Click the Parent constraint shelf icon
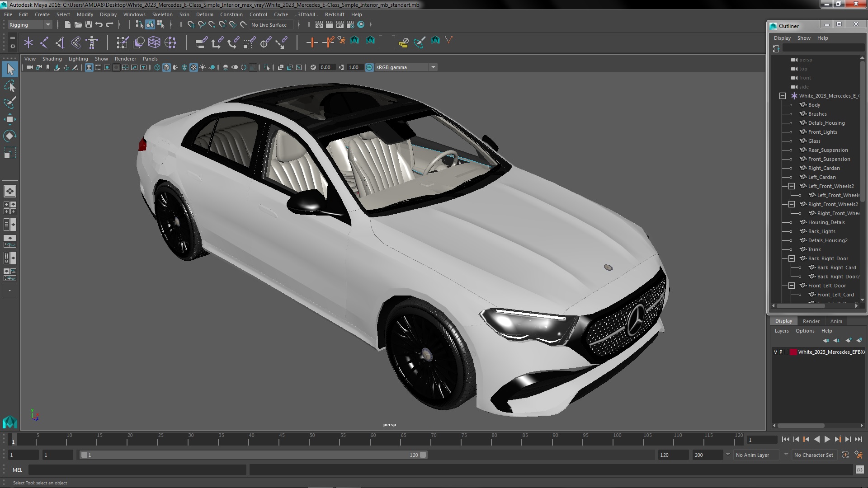The image size is (868, 488). [202, 42]
